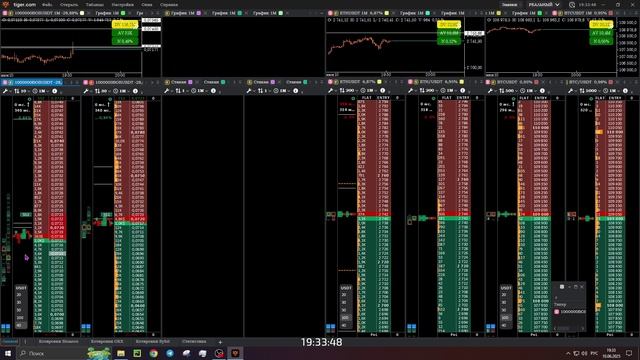
Task: Show hidden system tray icons chevron
Action: [568, 353]
